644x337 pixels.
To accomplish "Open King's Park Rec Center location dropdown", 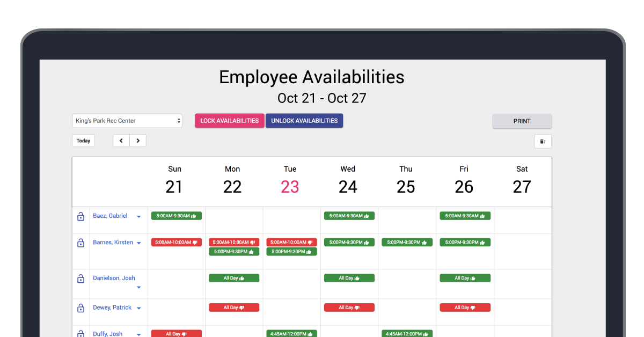I will 127,121.
